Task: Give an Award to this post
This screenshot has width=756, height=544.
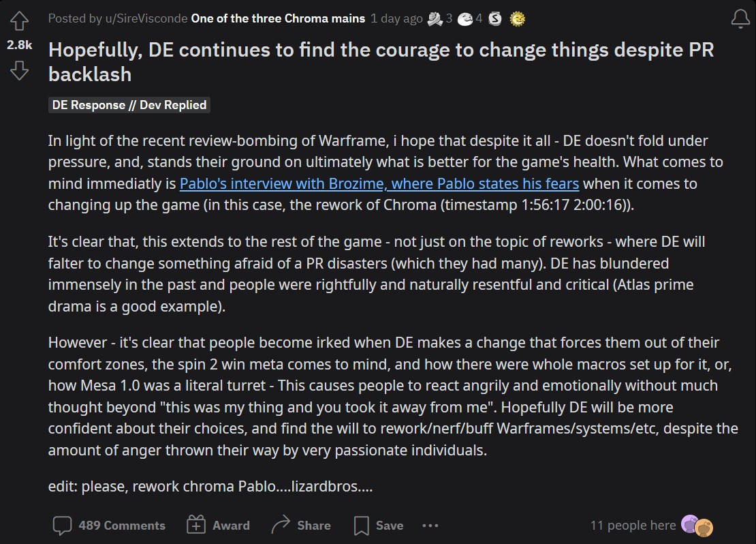Action: tap(218, 525)
